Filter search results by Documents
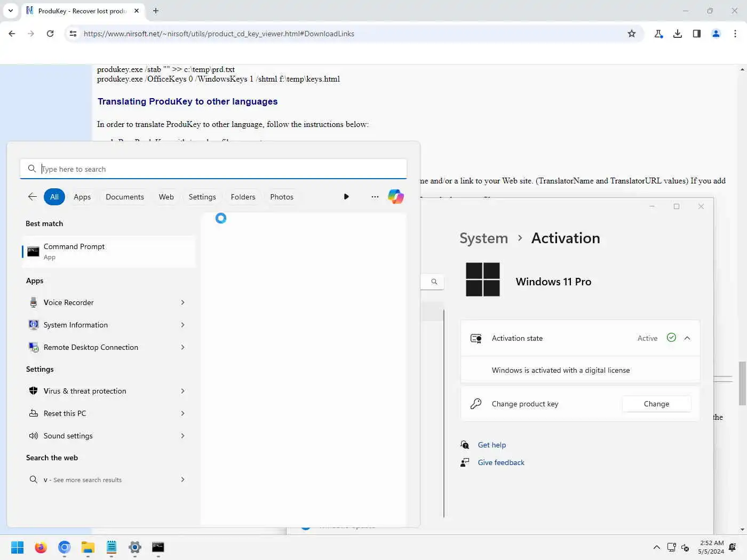This screenshot has width=747, height=560. (125, 197)
